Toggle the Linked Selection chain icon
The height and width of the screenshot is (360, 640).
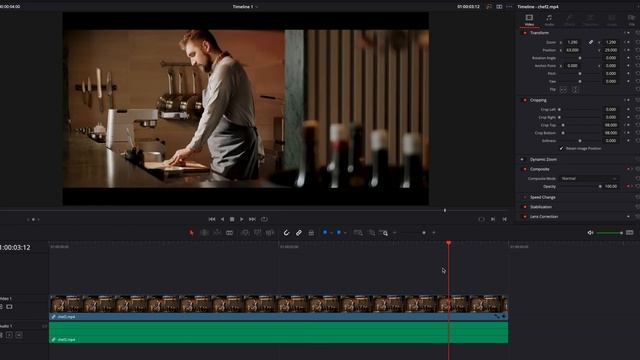tap(299, 233)
